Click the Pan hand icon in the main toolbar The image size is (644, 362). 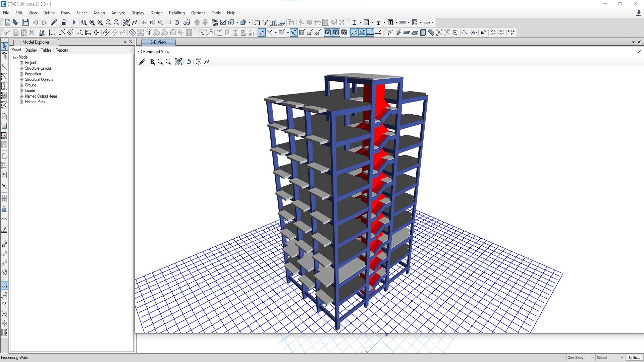point(126,22)
